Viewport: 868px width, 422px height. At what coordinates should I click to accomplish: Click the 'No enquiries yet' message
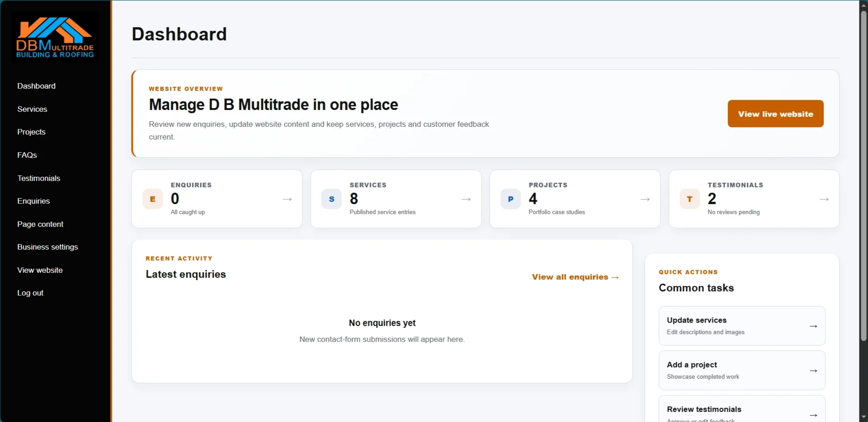(382, 323)
